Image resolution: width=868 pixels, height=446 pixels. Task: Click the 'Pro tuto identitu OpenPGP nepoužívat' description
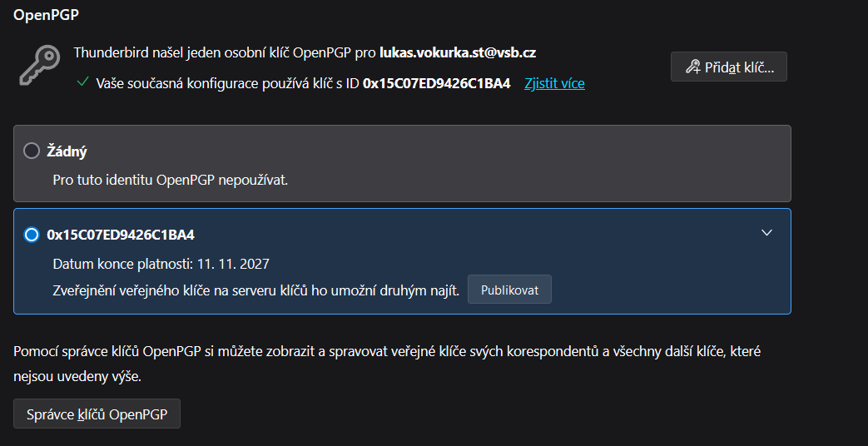(x=171, y=181)
